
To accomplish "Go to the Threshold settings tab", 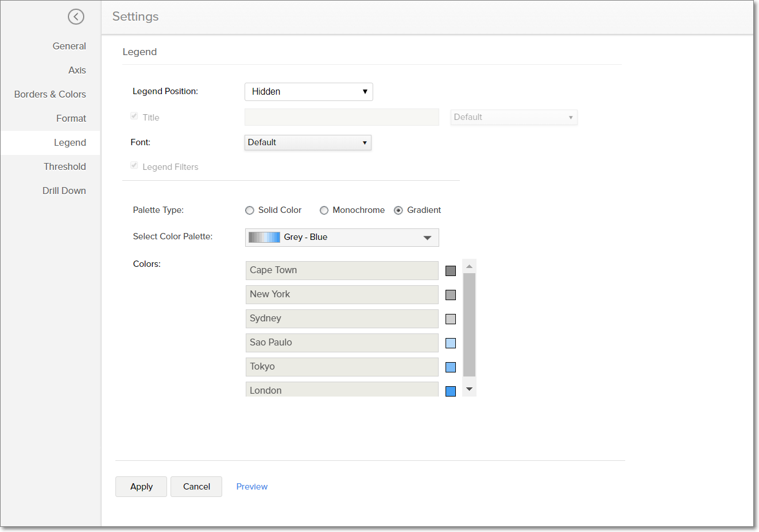I will click(x=64, y=166).
